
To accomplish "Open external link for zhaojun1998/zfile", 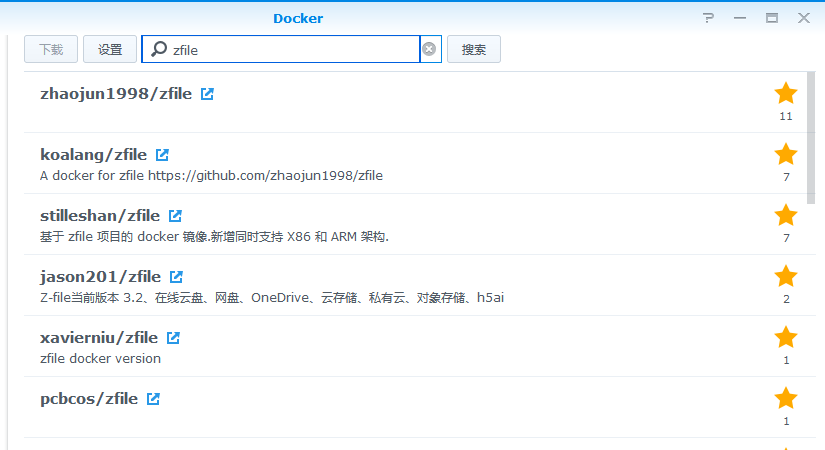I will (207, 94).
